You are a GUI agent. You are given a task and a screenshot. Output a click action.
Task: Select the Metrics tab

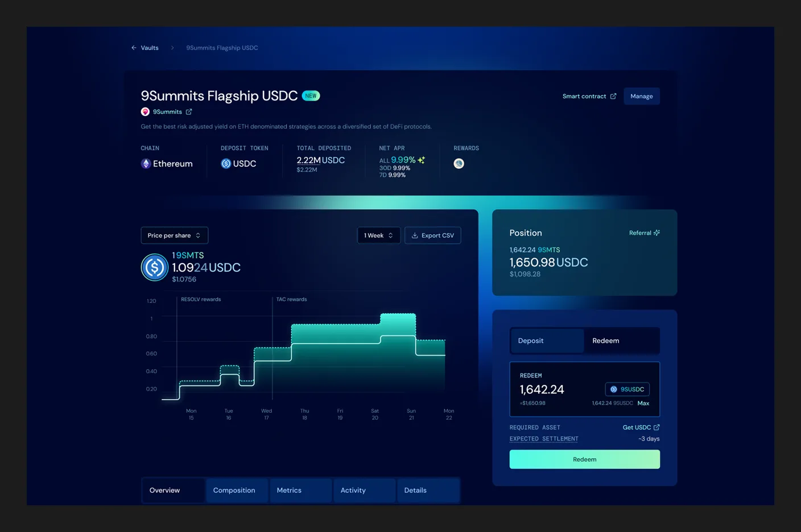pyautogui.click(x=300, y=490)
